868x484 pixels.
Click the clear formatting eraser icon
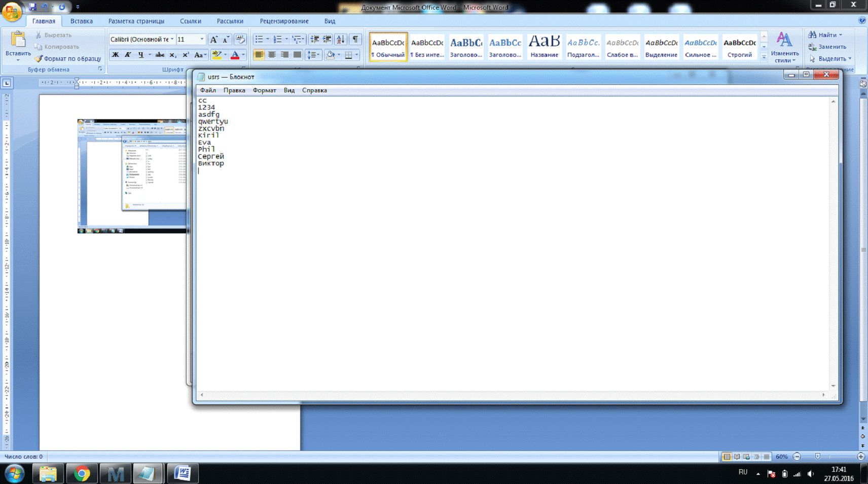point(240,39)
